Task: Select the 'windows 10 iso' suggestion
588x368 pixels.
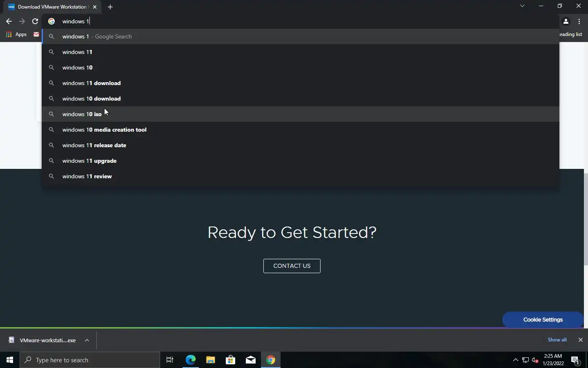Action: (x=301, y=114)
